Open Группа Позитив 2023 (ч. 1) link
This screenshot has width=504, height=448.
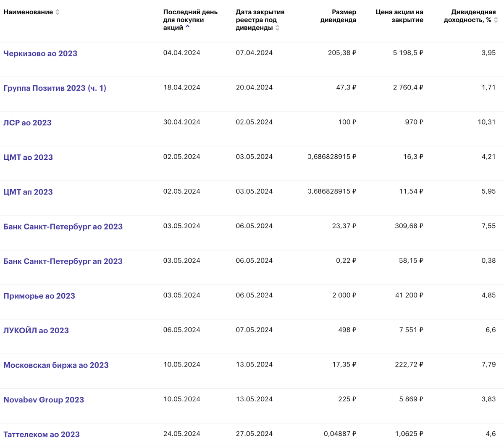point(55,88)
